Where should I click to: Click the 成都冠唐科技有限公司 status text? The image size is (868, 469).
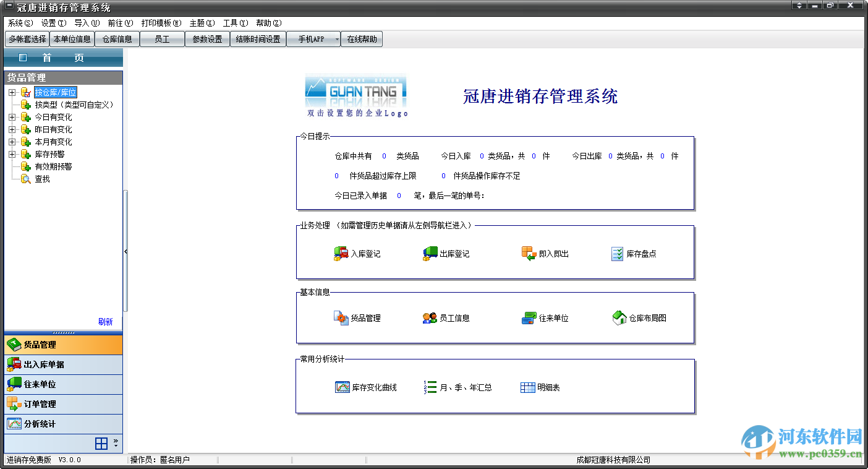613,460
